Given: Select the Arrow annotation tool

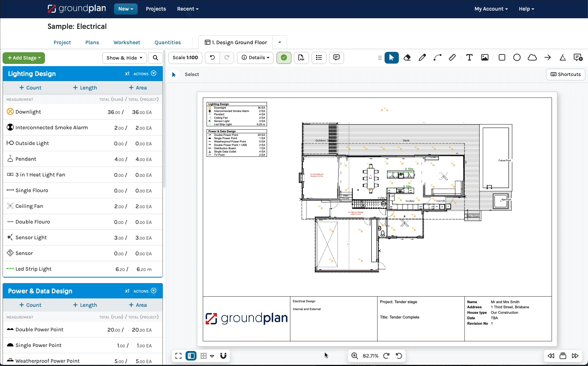Looking at the screenshot, I should [x=547, y=58].
